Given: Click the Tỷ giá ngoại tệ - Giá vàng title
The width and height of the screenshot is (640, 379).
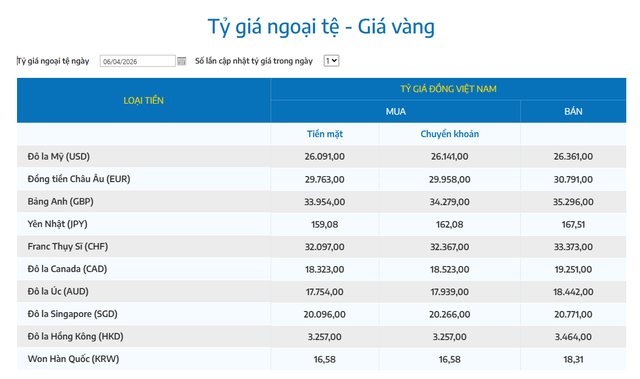Looking at the screenshot, I should click(321, 27).
